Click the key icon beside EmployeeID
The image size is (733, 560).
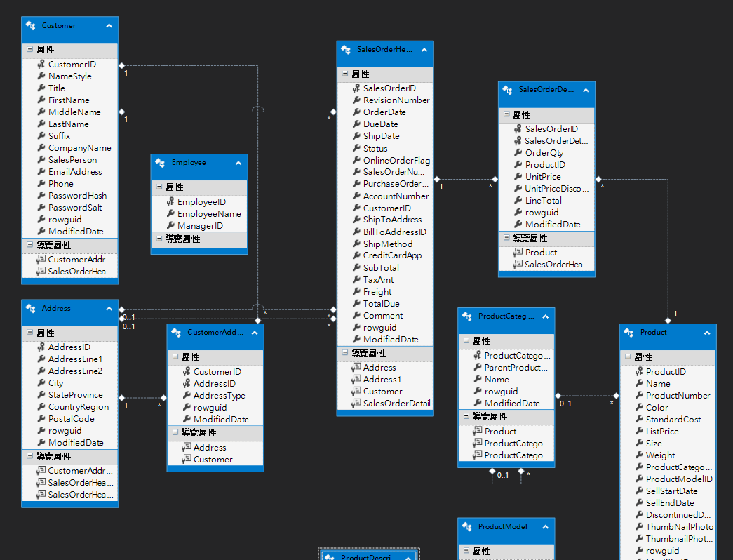click(x=170, y=202)
